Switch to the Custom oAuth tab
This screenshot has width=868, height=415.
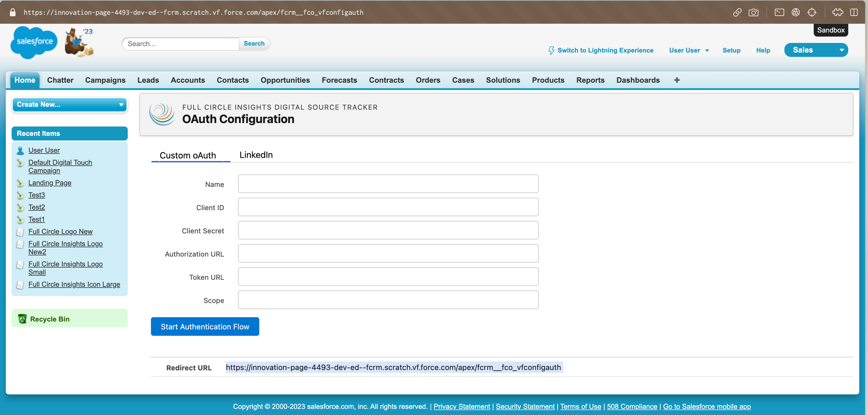(188, 155)
